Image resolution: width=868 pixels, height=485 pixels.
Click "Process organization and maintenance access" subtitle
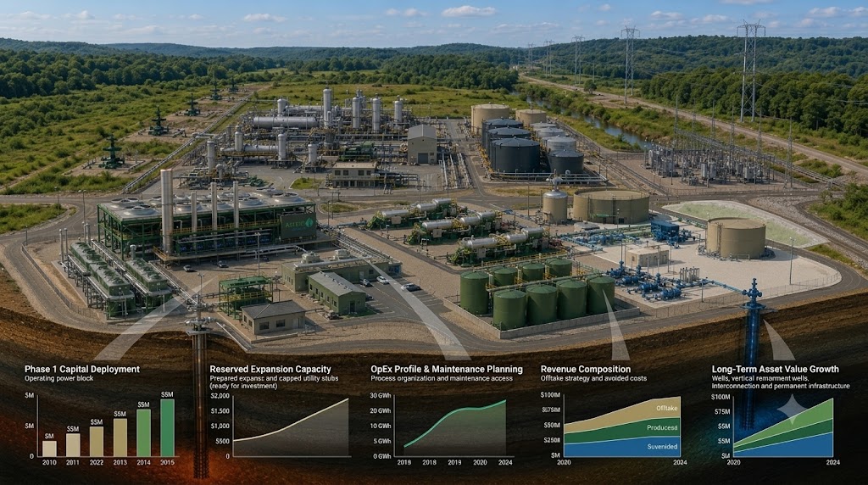point(442,379)
